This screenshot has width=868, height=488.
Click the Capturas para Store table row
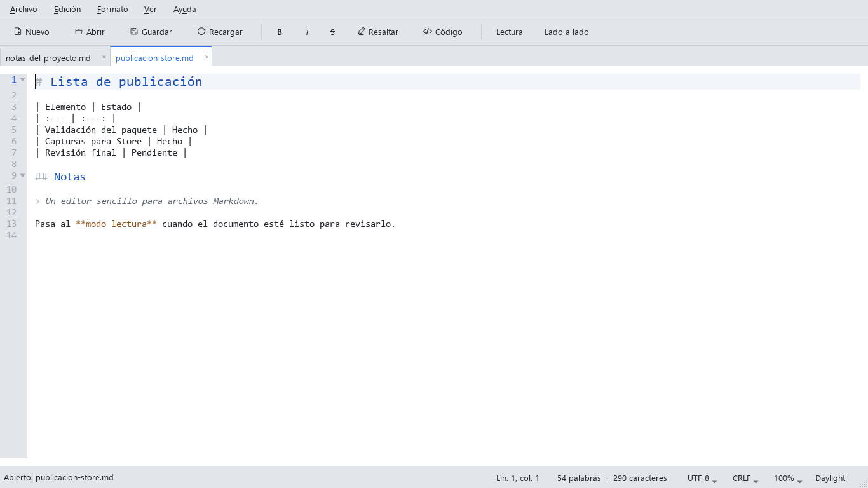pyautogui.click(x=114, y=141)
